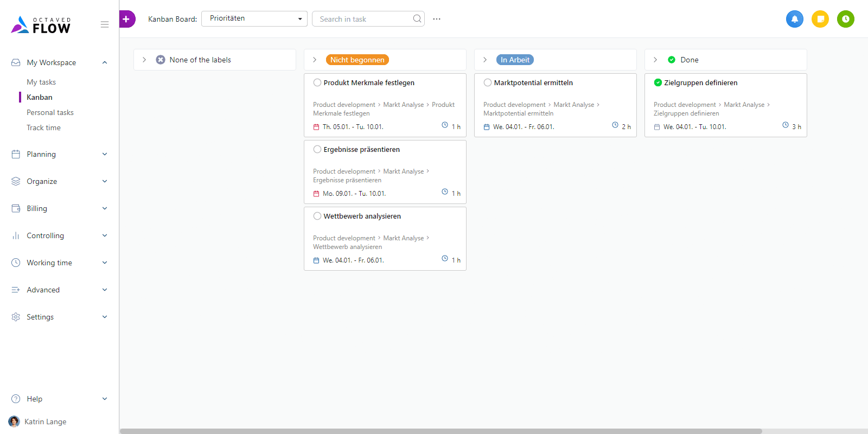The image size is (868, 434).
Task: Open the blue notifications bell
Action: [794, 19]
